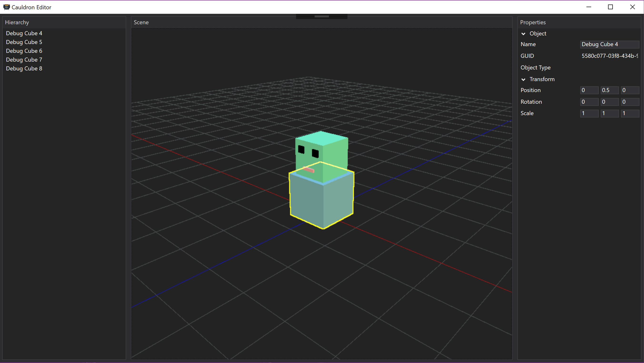Select Debug Cube 4 in Hierarchy
Viewport: 644px width, 363px height.
coord(24,33)
